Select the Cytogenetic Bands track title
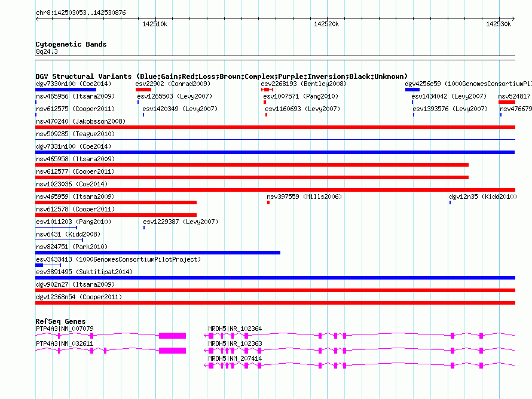The width and height of the screenshot is (532, 399). click(x=71, y=44)
